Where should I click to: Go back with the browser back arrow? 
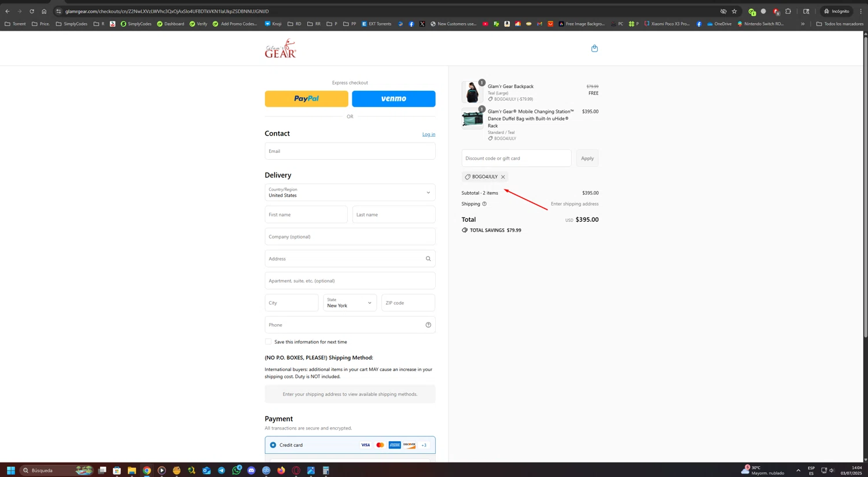[8, 11]
